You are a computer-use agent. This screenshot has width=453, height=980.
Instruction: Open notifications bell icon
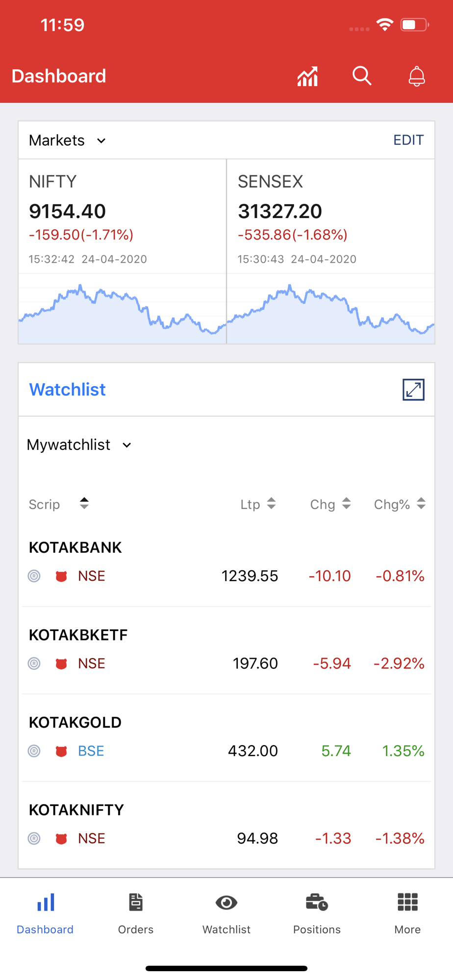tap(417, 76)
